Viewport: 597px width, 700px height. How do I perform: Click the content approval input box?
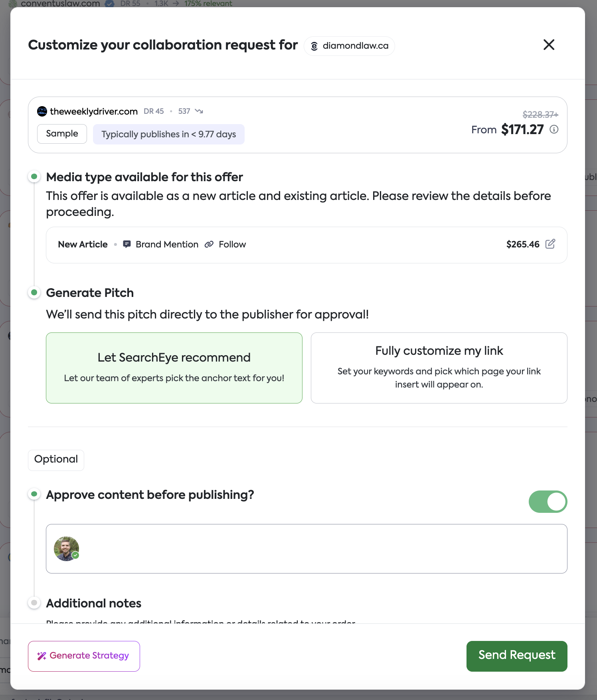(319, 549)
